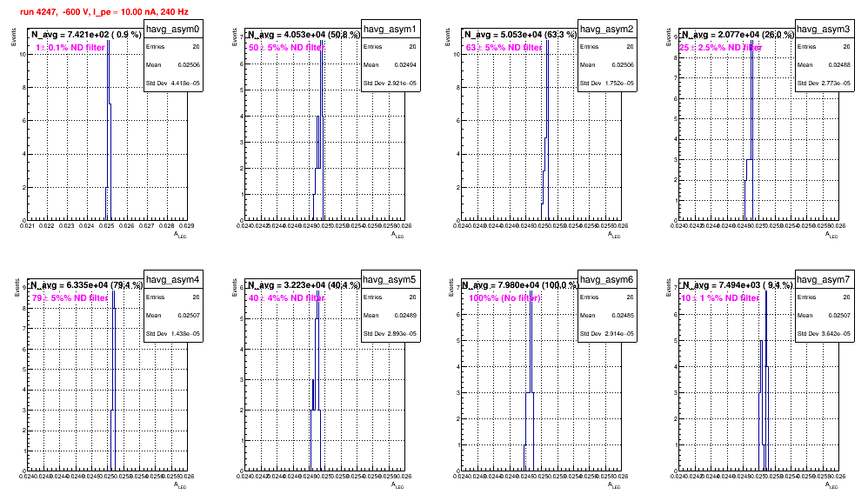Click Std Dev 1.438e-05 in havg_asym4 stats

pos(173,334)
